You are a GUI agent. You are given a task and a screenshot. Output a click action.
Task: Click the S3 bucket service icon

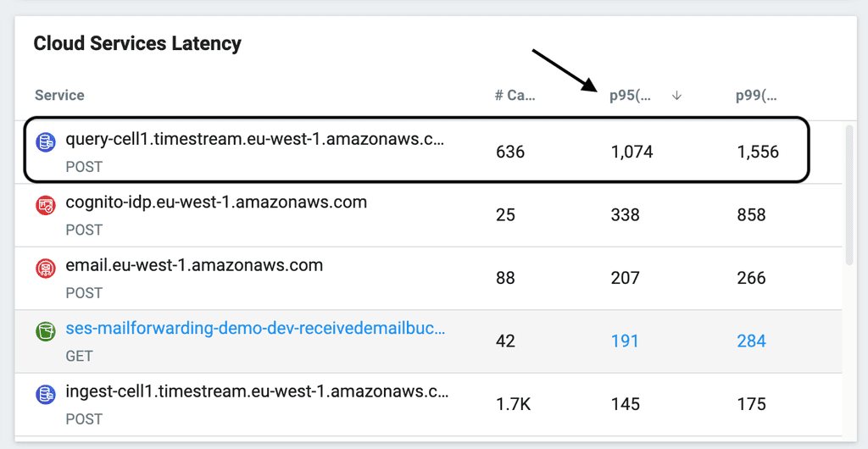[46, 330]
